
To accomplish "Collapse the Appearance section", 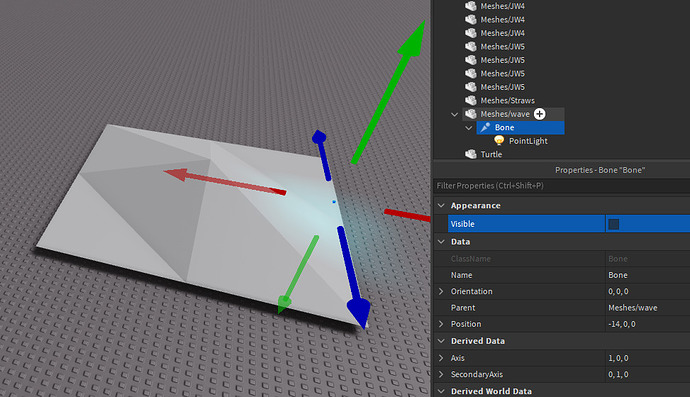I will pyautogui.click(x=441, y=206).
